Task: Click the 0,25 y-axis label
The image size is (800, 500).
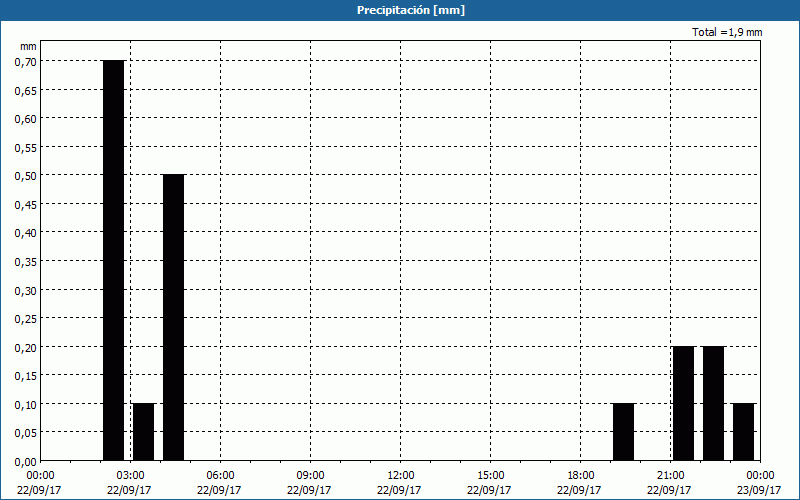Action: pos(28,319)
